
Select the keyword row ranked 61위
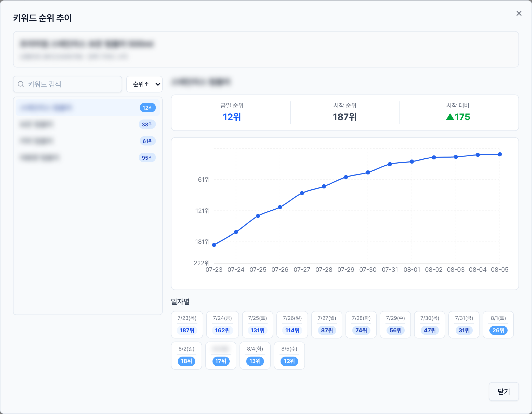[x=88, y=141]
